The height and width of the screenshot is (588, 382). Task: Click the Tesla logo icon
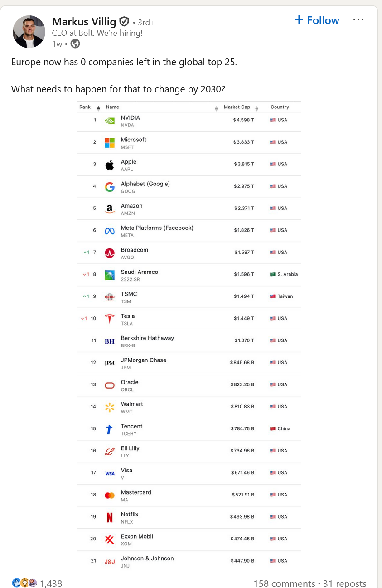point(110,319)
